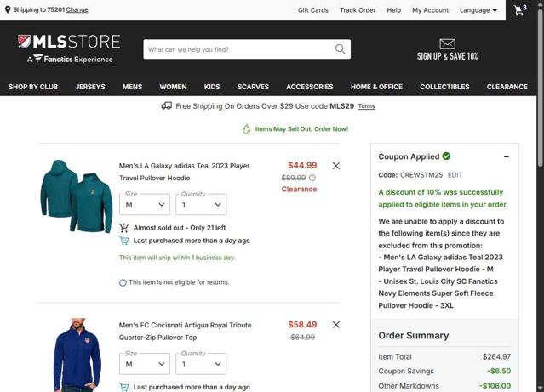Image resolution: width=544 pixels, height=392 pixels.
Task: Edit the CREWSTM25 coupon code
Action: pos(455,175)
